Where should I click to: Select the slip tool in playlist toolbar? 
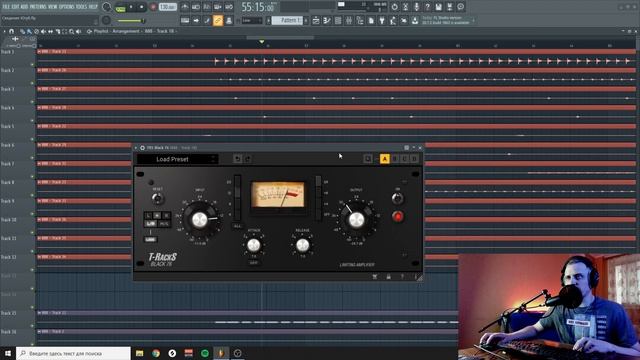tap(50, 31)
